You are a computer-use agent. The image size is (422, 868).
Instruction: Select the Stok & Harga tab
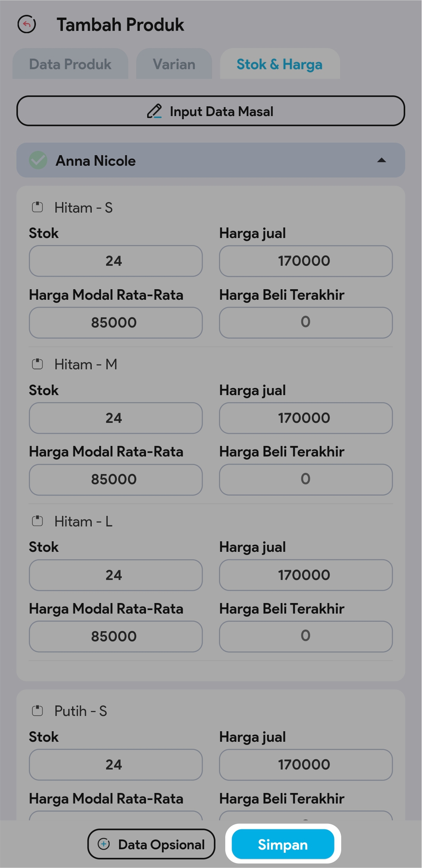[x=280, y=64]
